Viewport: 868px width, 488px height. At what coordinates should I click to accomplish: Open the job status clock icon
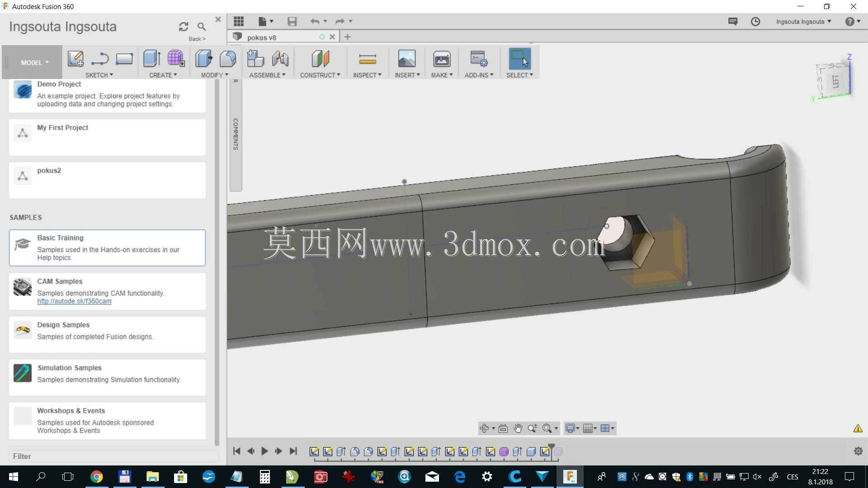click(755, 21)
